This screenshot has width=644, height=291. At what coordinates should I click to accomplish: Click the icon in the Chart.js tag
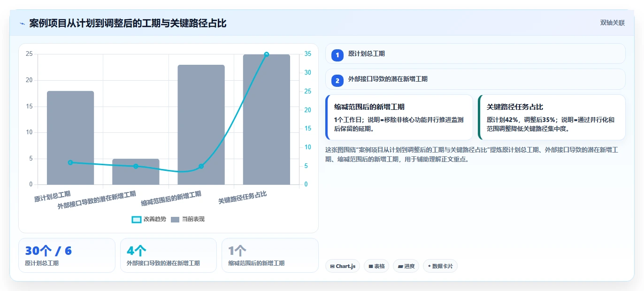click(x=332, y=267)
